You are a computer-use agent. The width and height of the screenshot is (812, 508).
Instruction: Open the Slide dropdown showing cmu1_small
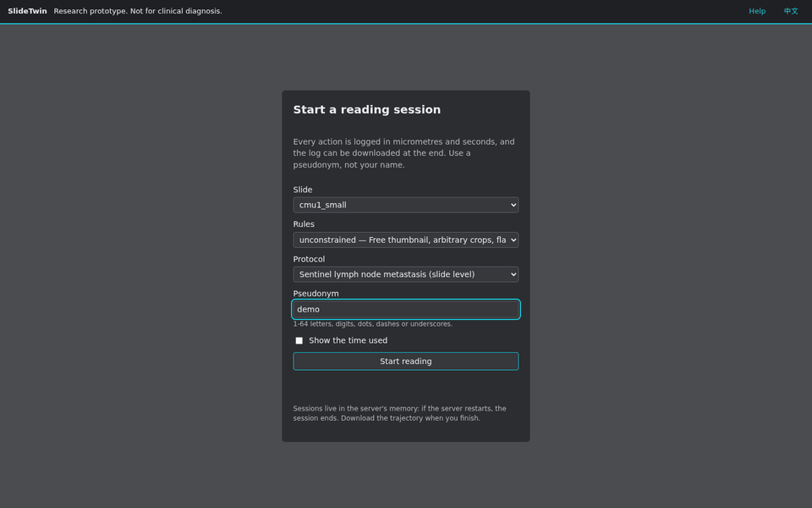click(x=405, y=205)
